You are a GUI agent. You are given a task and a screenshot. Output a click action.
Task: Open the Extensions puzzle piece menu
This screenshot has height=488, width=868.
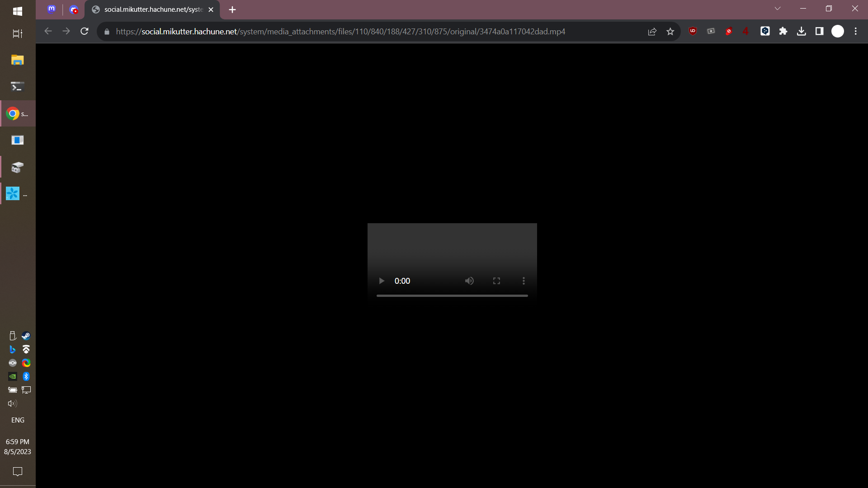(x=783, y=31)
